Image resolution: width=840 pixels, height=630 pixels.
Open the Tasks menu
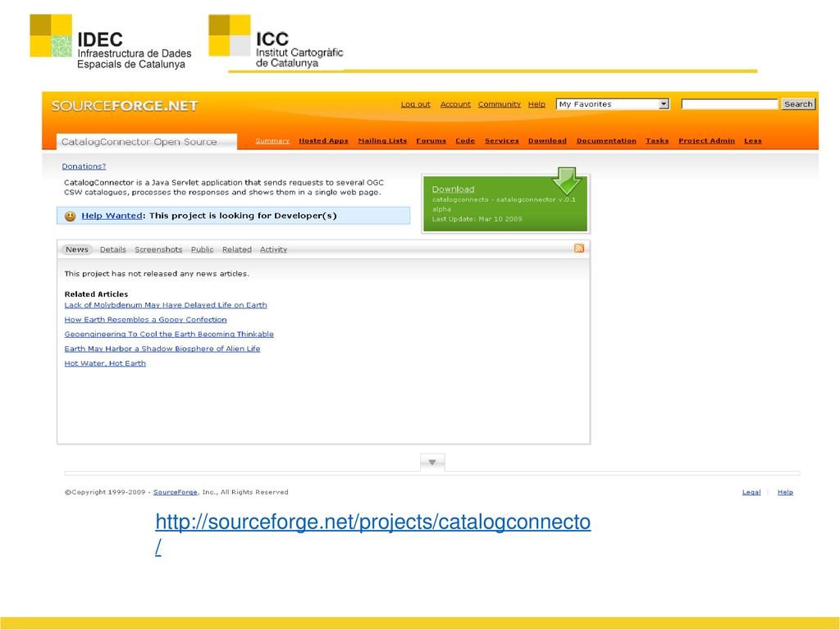tap(657, 141)
